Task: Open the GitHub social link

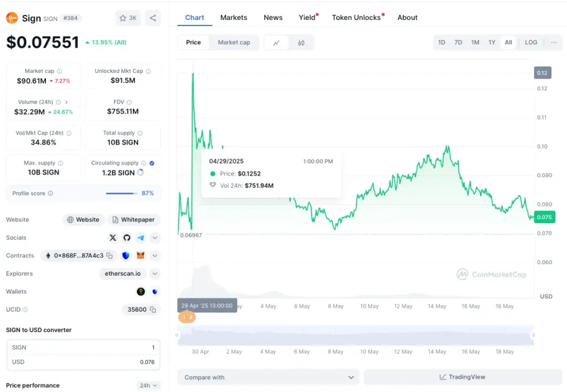Action: click(x=127, y=238)
